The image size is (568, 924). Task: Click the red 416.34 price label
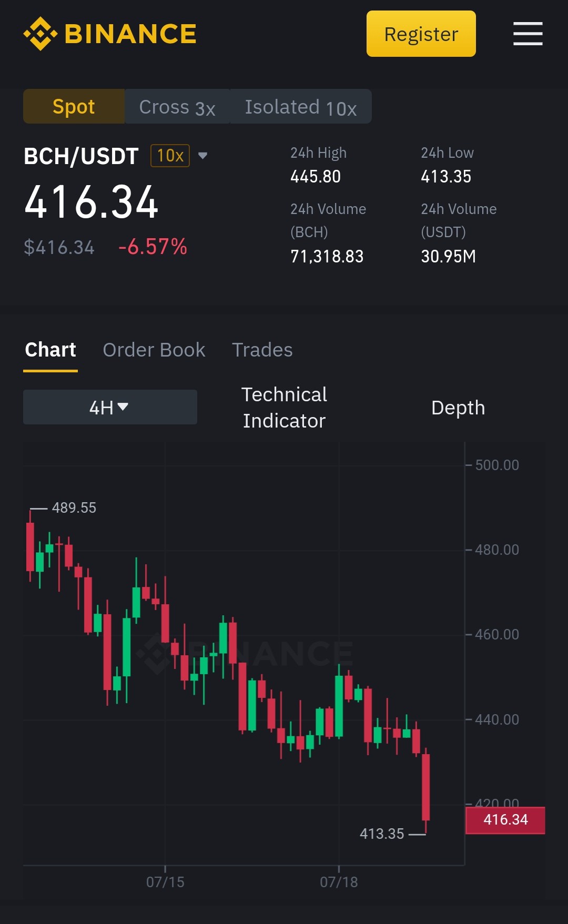pos(505,820)
